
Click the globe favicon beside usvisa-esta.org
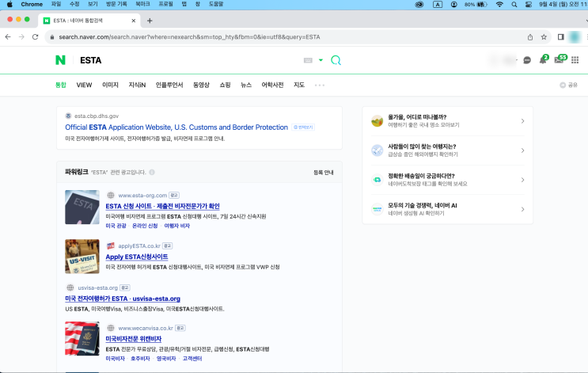point(70,287)
